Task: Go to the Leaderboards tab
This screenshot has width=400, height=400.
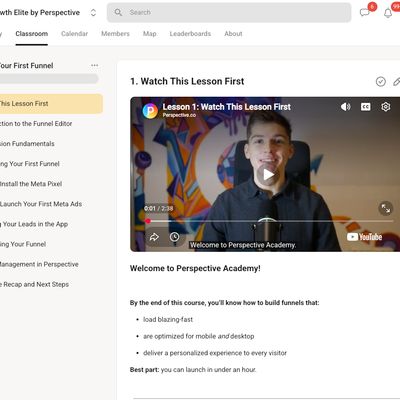Action: pos(190,34)
